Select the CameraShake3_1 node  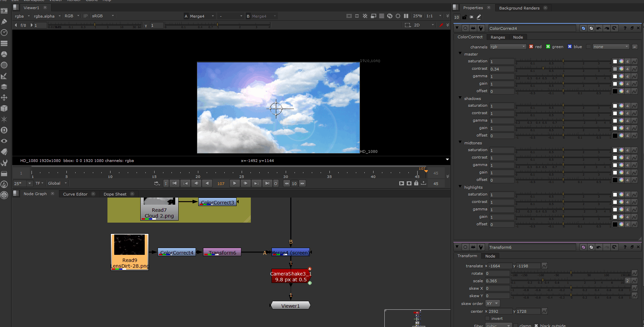(x=291, y=276)
